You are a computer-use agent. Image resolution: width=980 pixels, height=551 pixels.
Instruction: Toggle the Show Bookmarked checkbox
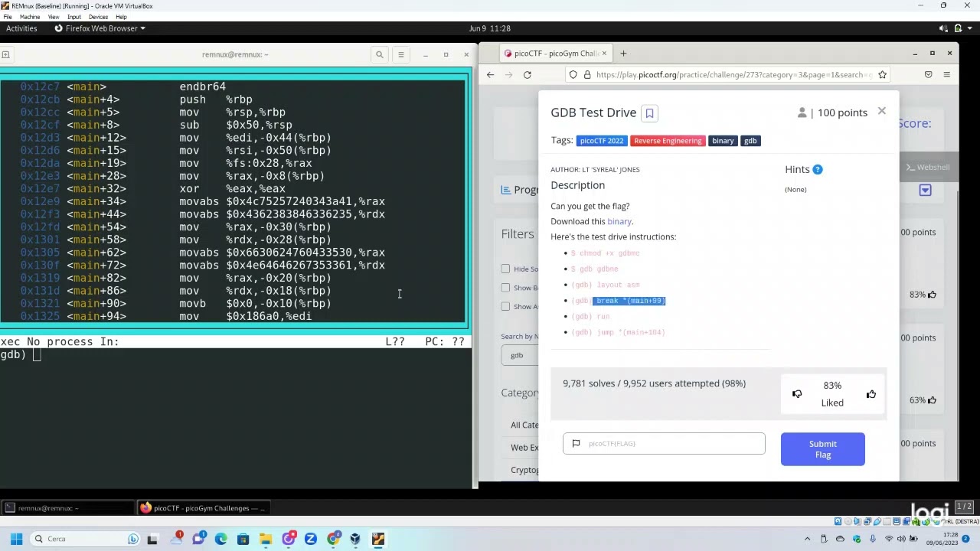tap(505, 288)
